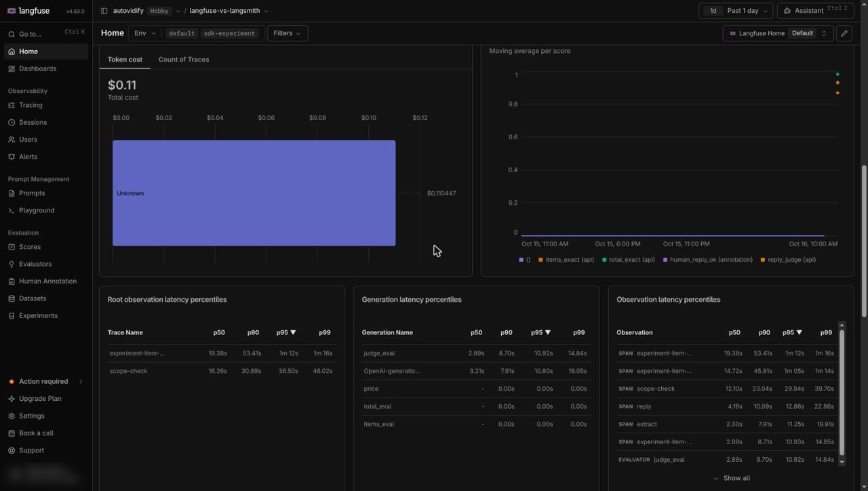
Task: Open the Assistant button
Action: tap(815, 11)
